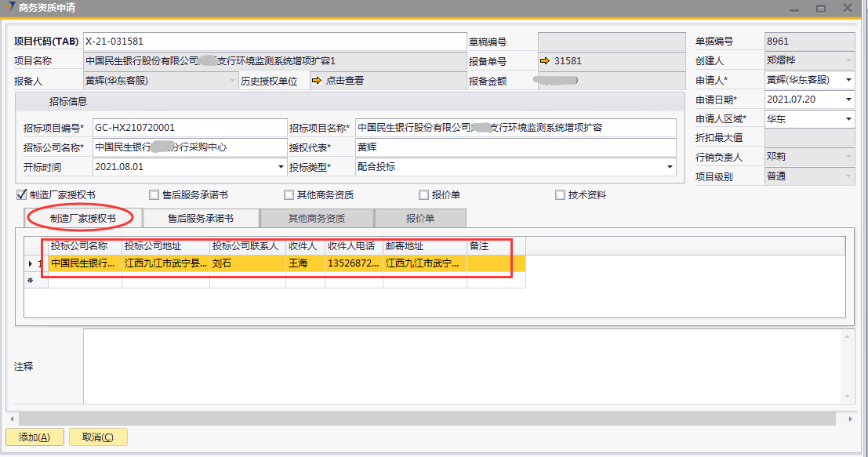Switch to the 售后服务承诺书 tab

pyautogui.click(x=201, y=218)
